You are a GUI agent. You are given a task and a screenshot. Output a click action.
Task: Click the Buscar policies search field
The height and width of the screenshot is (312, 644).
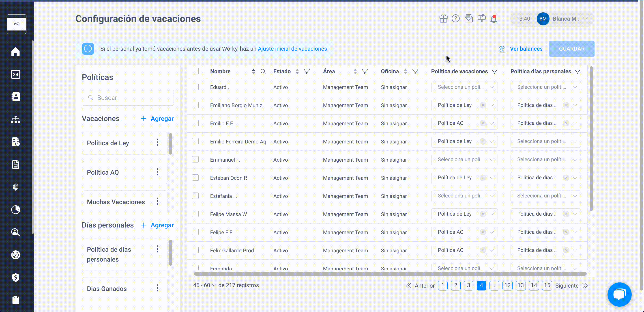click(x=128, y=98)
